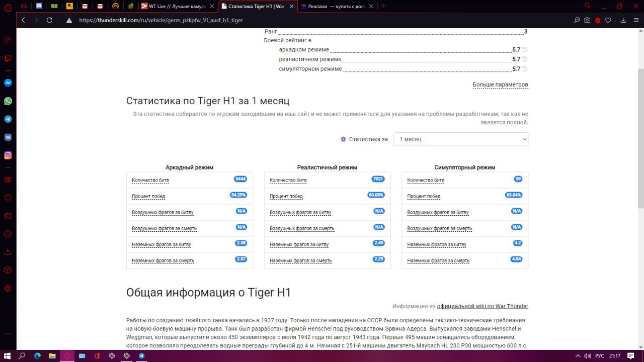
Task: Open Windows taskbar search
Action: click(x=22, y=355)
